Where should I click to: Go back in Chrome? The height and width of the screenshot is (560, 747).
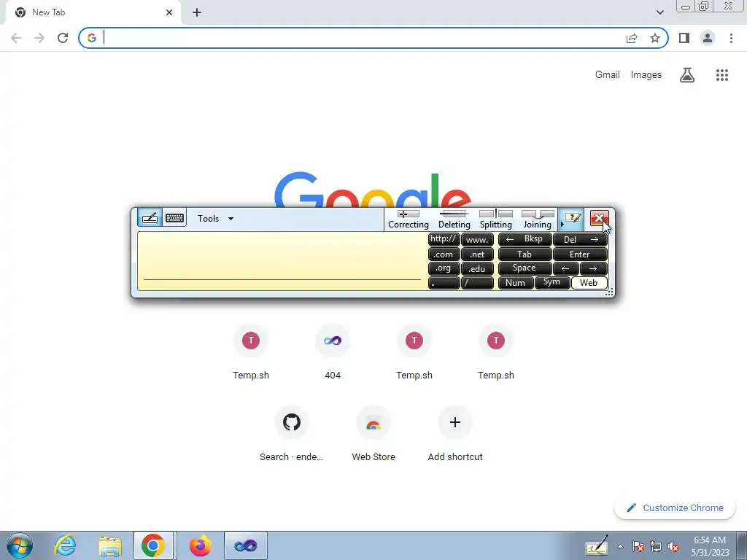coord(16,38)
